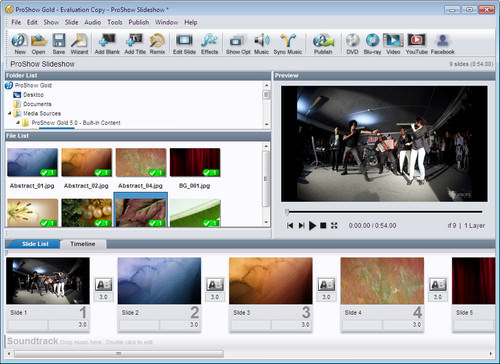
Task: Select the Abstract_04.jpg thumbnail
Action: (x=141, y=162)
